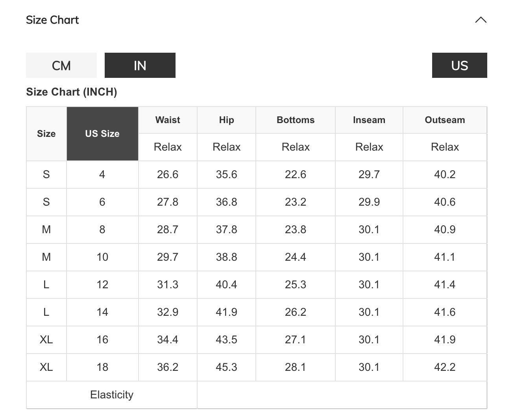
Task: Click hip value 45.3
Action: pos(226,367)
